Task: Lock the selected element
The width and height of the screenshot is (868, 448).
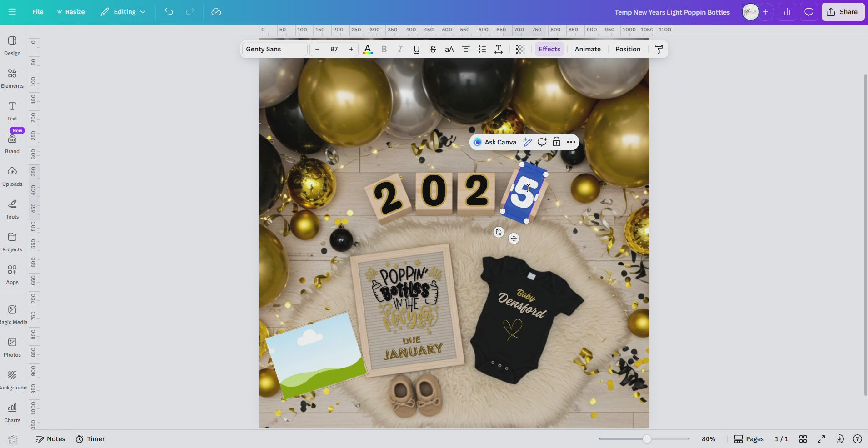Action: (x=556, y=142)
